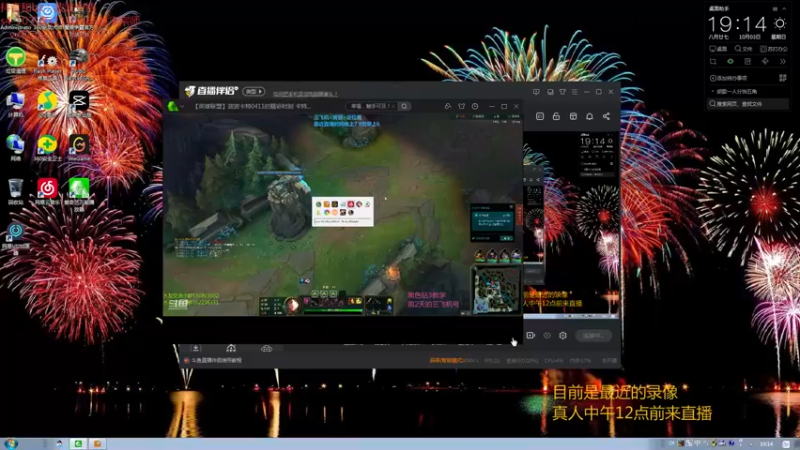This screenshot has width=800, height=450.
Task: Click the download icon in streaming companion footer
Action: click(x=195, y=348)
